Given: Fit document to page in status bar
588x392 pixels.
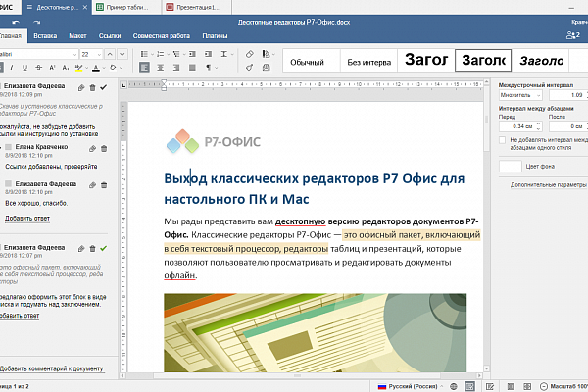Looking at the screenshot, I should [511, 386].
